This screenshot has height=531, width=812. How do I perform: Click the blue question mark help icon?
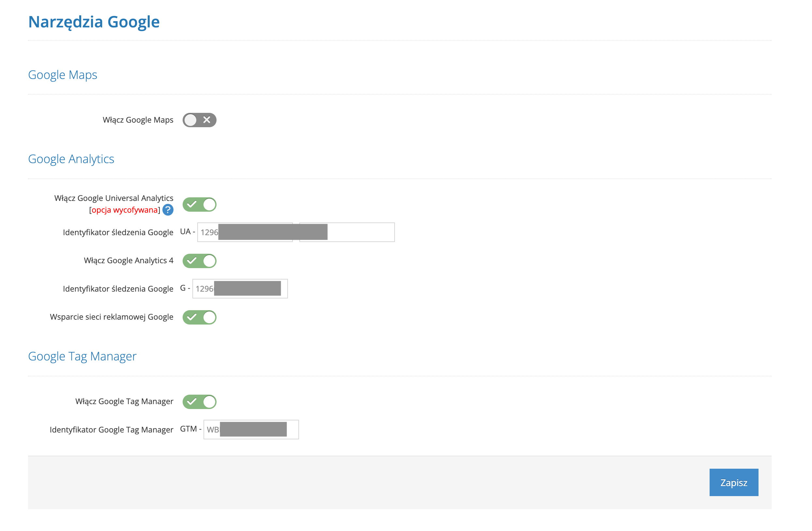[168, 210]
